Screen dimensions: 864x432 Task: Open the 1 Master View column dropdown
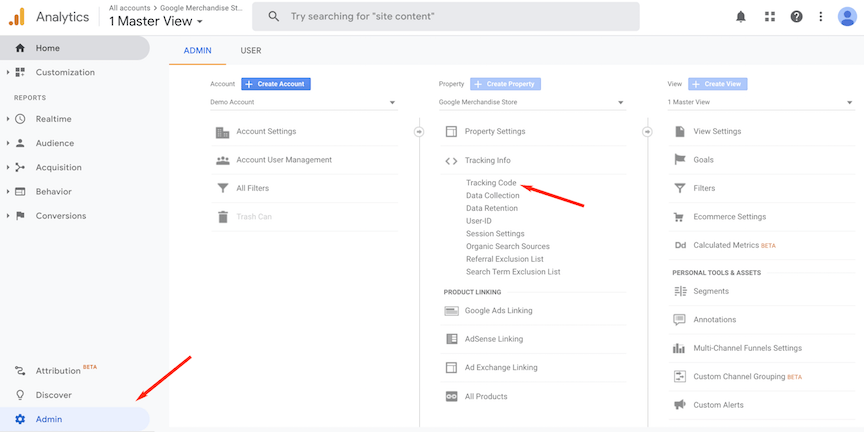pos(761,102)
